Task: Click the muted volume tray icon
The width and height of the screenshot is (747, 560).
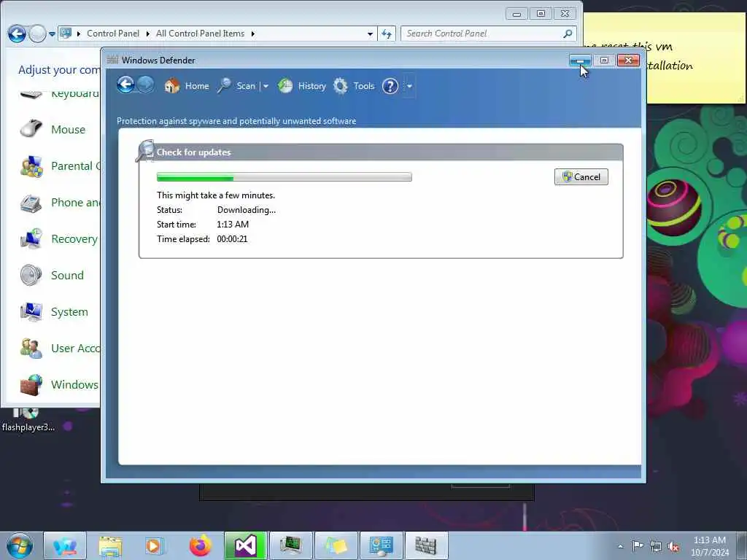Action: tap(673, 546)
